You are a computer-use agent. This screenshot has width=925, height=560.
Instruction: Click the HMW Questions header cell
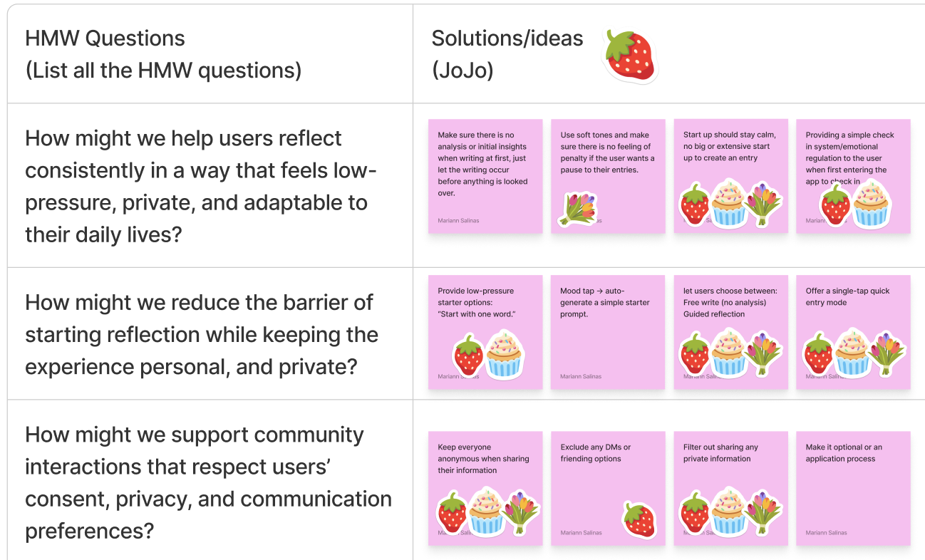coord(210,54)
